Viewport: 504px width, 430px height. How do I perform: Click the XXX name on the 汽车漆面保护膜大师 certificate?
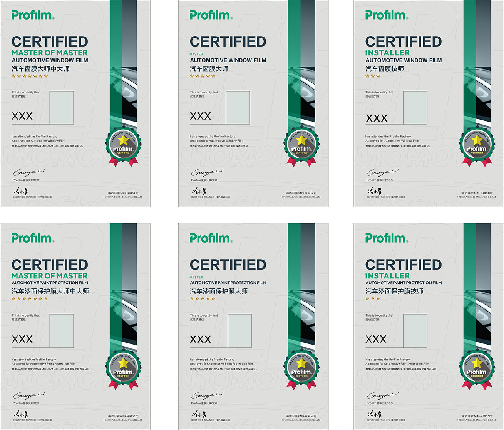pos(201,339)
